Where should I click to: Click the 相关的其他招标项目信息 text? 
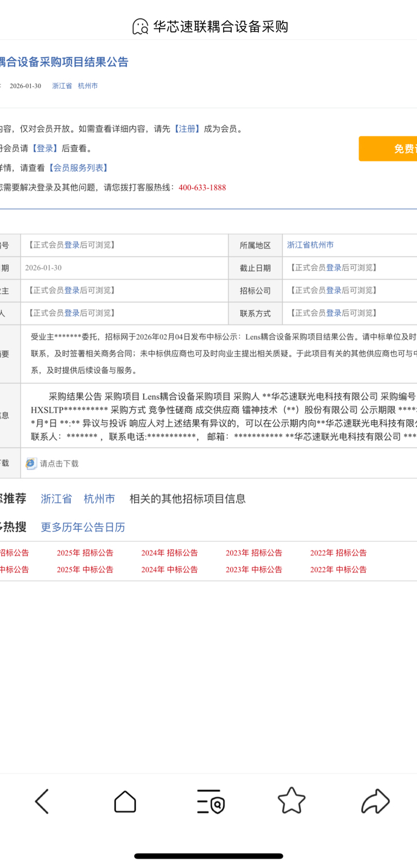click(x=187, y=499)
